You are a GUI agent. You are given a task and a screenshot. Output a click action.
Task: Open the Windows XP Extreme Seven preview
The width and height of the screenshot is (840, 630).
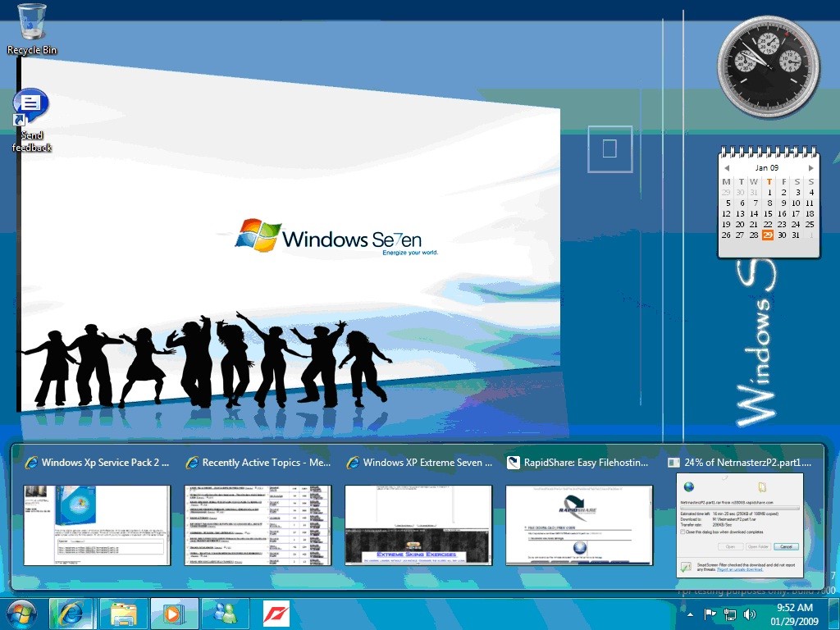point(418,525)
